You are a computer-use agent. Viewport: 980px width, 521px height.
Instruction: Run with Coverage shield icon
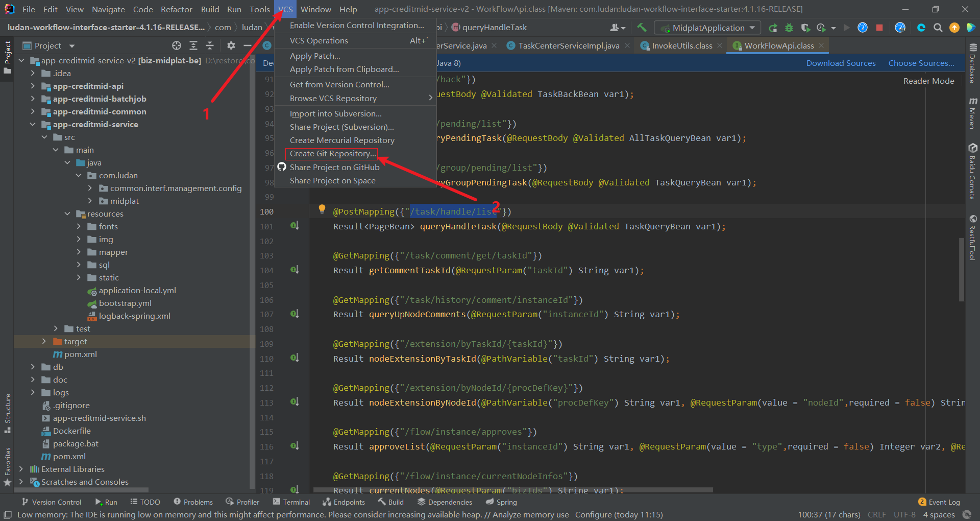click(805, 28)
